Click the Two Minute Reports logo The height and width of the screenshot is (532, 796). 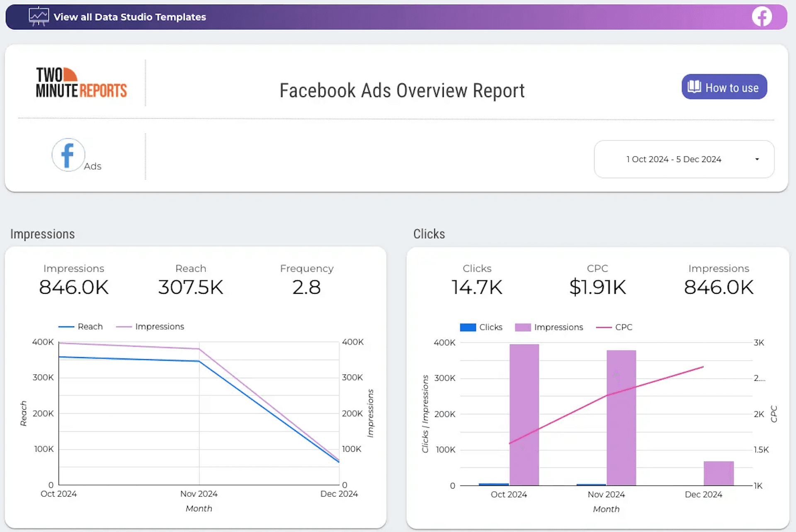[x=81, y=82]
